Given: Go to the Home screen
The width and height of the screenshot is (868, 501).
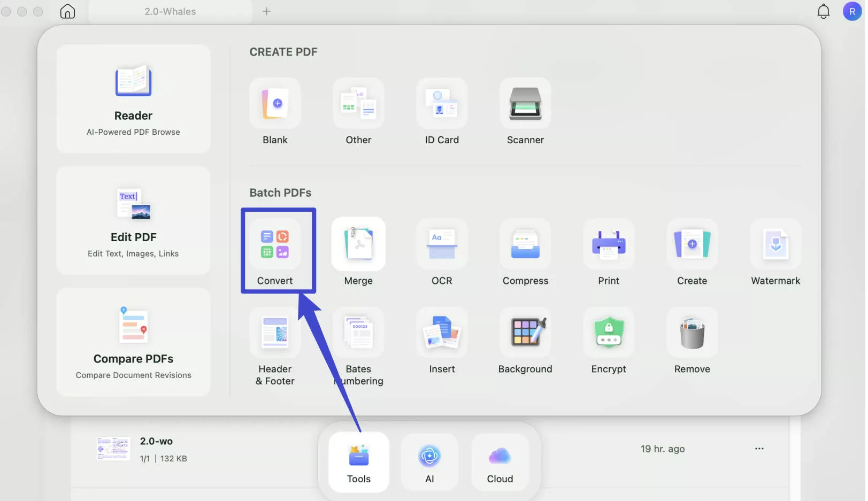Looking at the screenshot, I should [67, 11].
